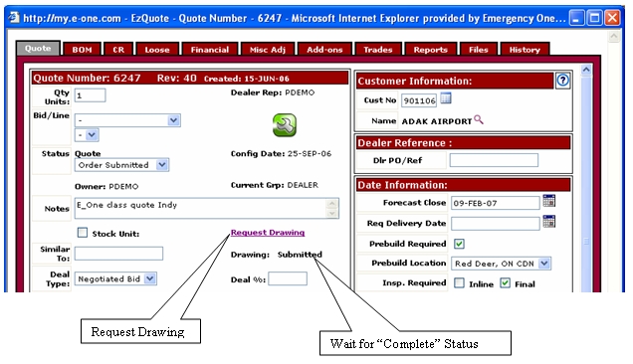This screenshot has height=364, width=633.
Task: Open the Misc Adj tab
Action: (268, 50)
